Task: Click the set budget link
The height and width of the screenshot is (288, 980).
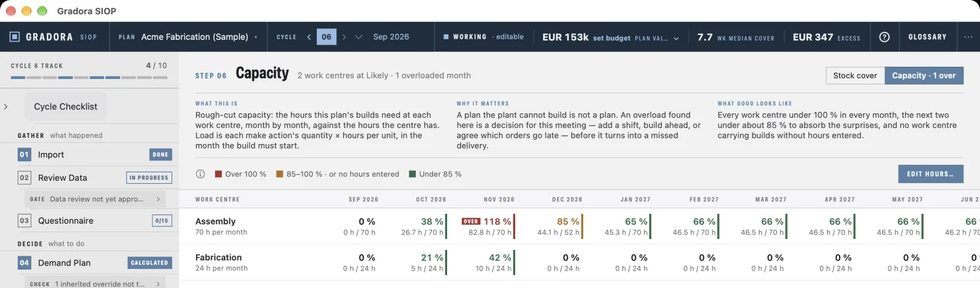Action: coord(611,38)
